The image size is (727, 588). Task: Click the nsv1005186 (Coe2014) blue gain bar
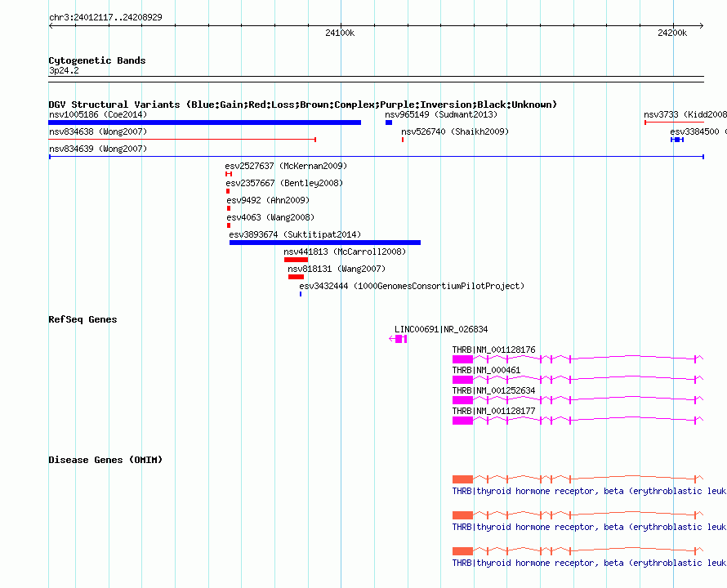coord(204,122)
